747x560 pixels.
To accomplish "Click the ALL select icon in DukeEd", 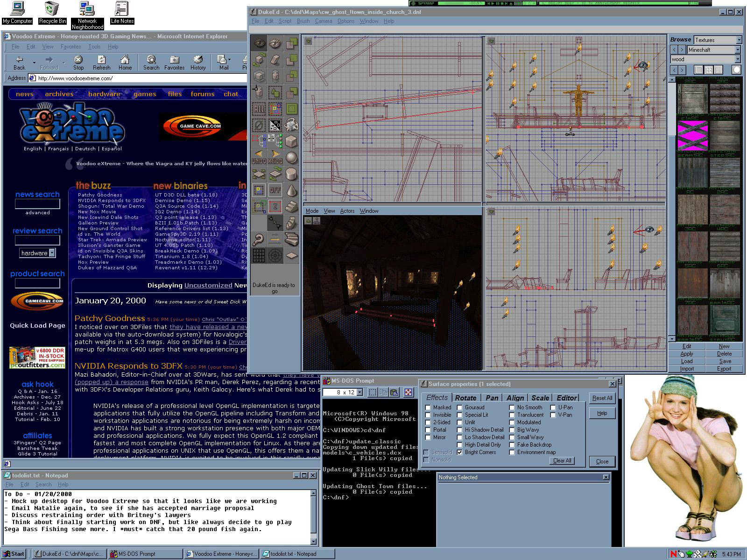I will [x=259, y=109].
